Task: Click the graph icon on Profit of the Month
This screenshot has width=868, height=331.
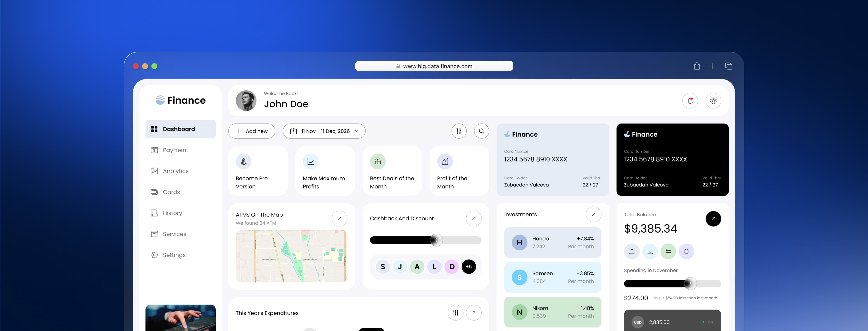Action: click(x=445, y=162)
